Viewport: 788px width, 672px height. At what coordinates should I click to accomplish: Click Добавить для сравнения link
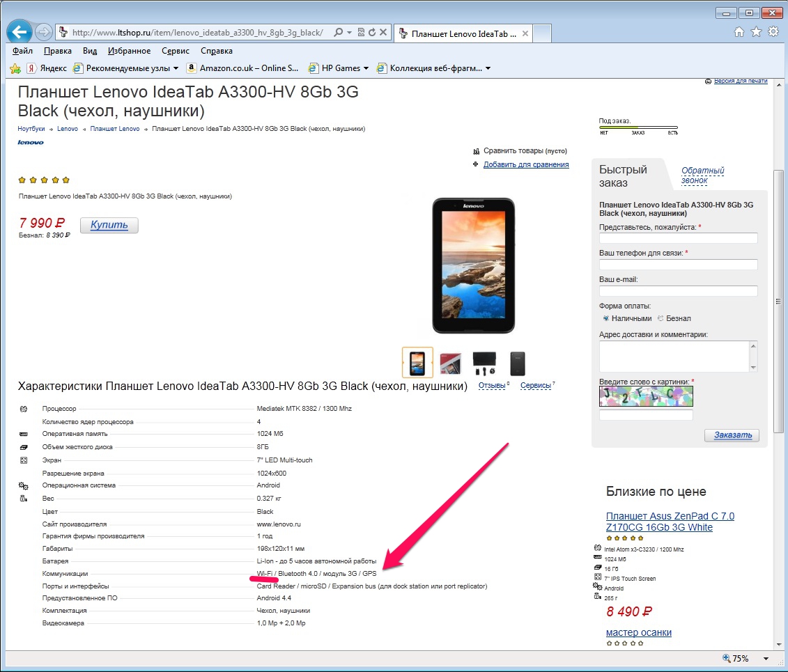pyautogui.click(x=525, y=164)
